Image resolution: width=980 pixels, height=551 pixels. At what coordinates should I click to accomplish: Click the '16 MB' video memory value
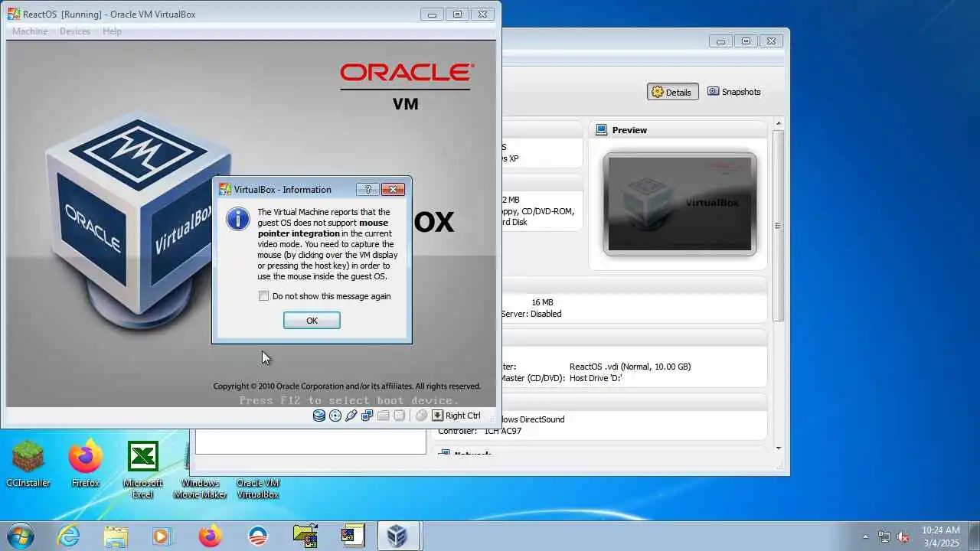click(x=542, y=302)
